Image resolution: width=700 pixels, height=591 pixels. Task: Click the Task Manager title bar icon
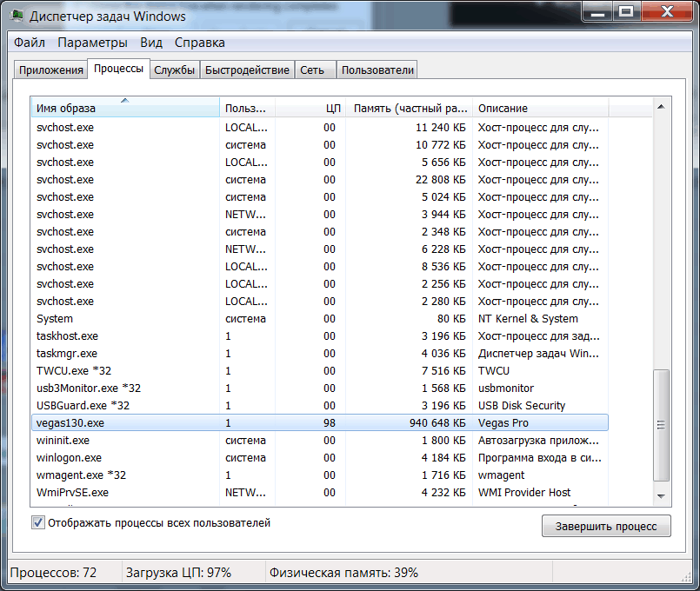tap(17, 16)
